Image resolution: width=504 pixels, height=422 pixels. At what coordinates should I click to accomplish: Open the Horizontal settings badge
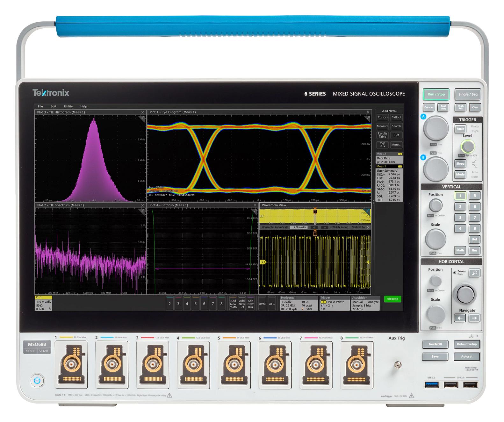pos(299,304)
